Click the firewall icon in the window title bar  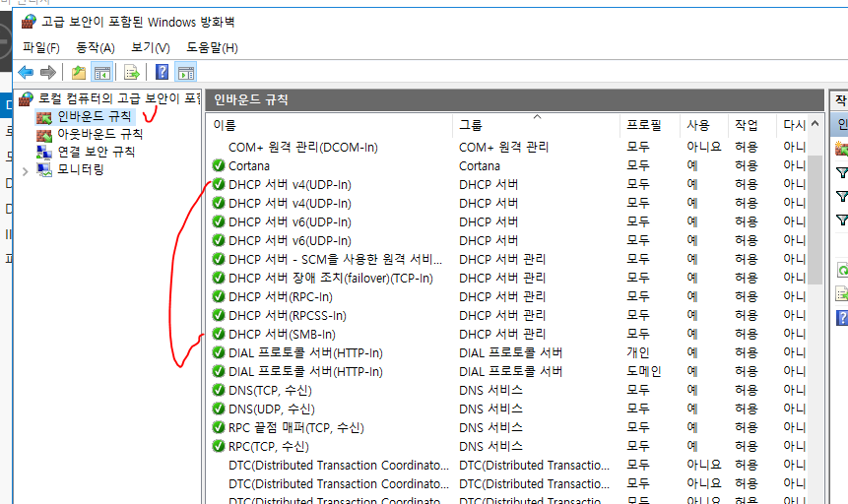point(29,22)
